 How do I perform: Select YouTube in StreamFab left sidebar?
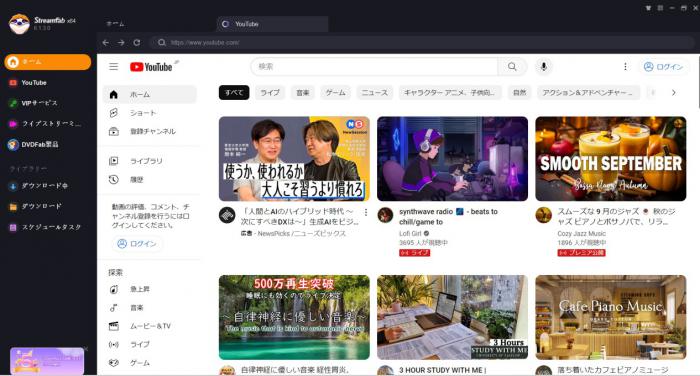tap(48, 83)
